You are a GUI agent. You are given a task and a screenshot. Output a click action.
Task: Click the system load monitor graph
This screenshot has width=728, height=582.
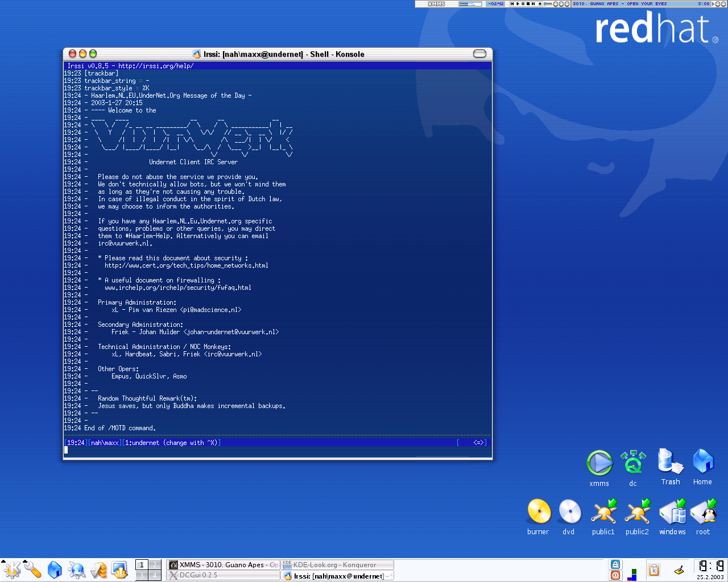[x=632, y=574]
